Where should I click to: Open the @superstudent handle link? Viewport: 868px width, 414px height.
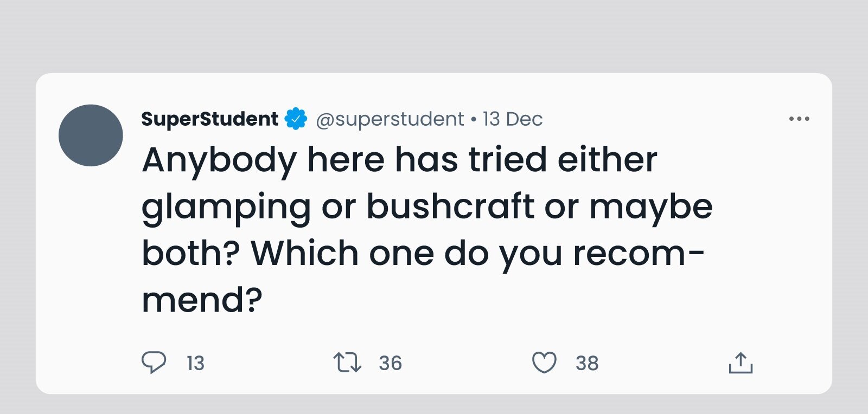(x=390, y=119)
